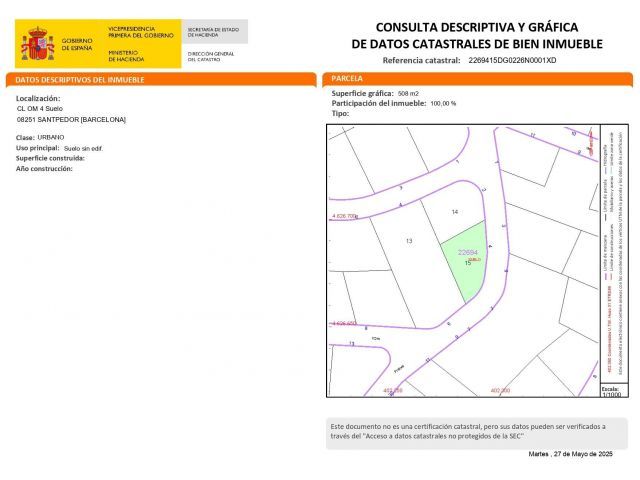The width and height of the screenshot is (640, 480).
Task: Click the date 'Martes , 27 de Mayo de 2025'
Action: pos(571,454)
